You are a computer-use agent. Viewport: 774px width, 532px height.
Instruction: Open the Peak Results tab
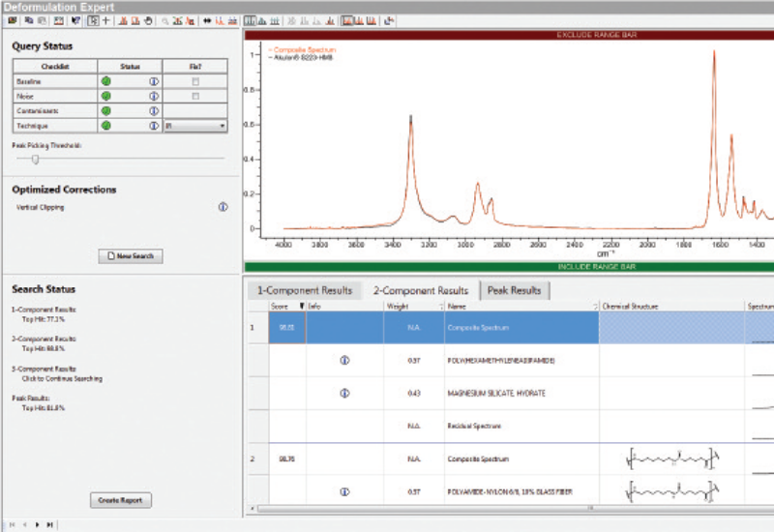514,290
